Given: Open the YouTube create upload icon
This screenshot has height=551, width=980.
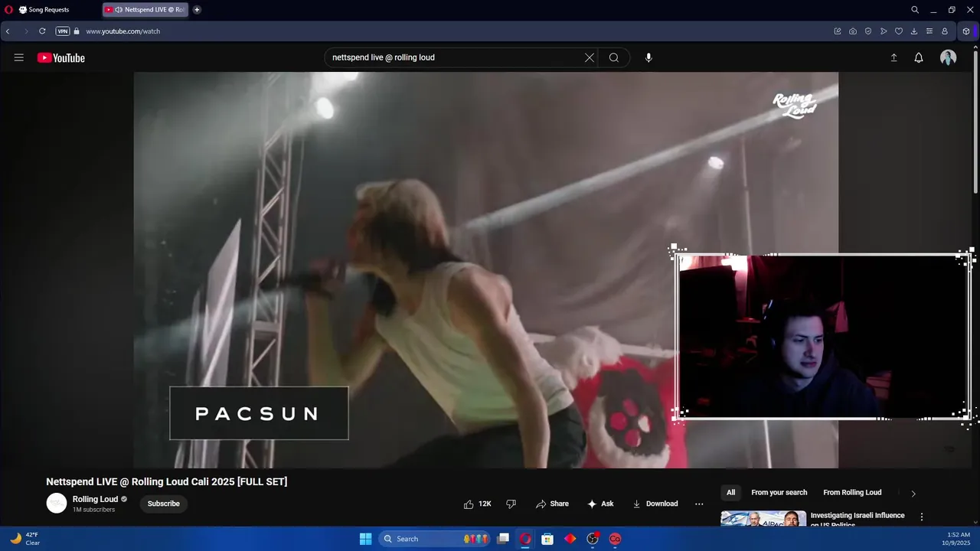Looking at the screenshot, I should [x=893, y=57].
